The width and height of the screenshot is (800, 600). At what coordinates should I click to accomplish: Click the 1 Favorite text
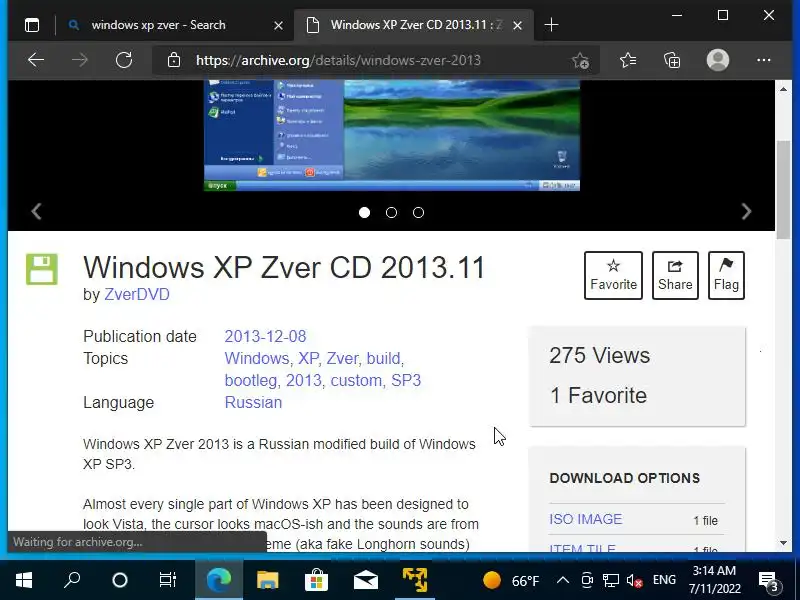pyautogui.click(x=598, y=395)
